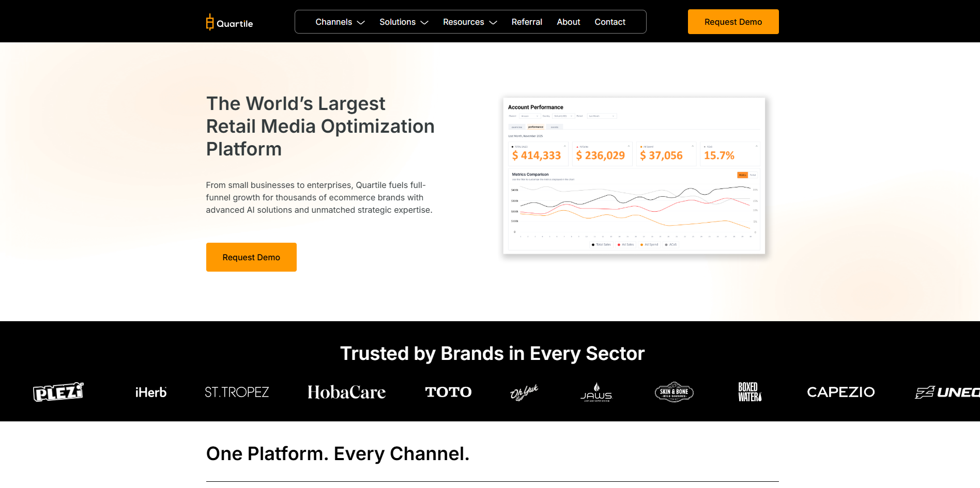Click the 'One Platform. Every Channel.' heading
Screen dimensions: 980x488
click(x=338, y=454)
